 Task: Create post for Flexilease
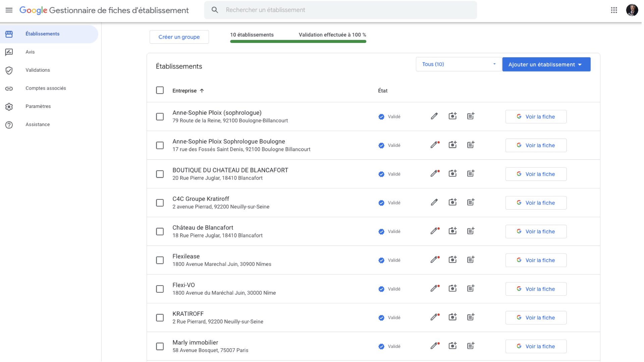tap(471, 259)
